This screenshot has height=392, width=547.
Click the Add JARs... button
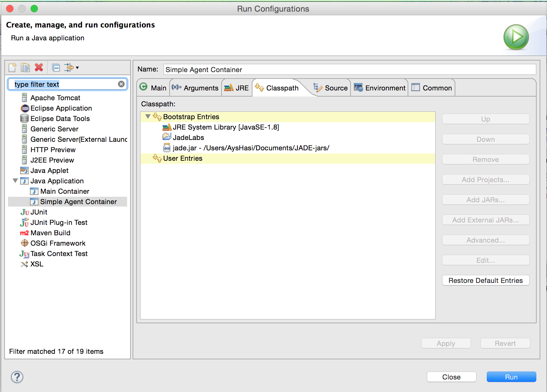point(486,200)
